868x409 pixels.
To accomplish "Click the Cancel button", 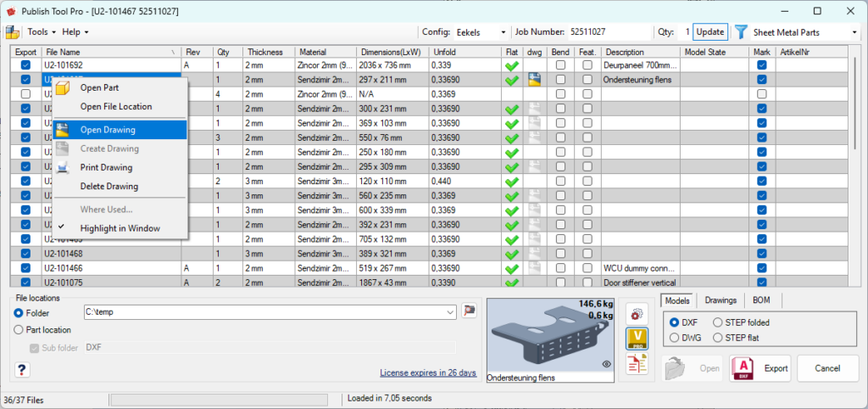I will coord(827,368).
